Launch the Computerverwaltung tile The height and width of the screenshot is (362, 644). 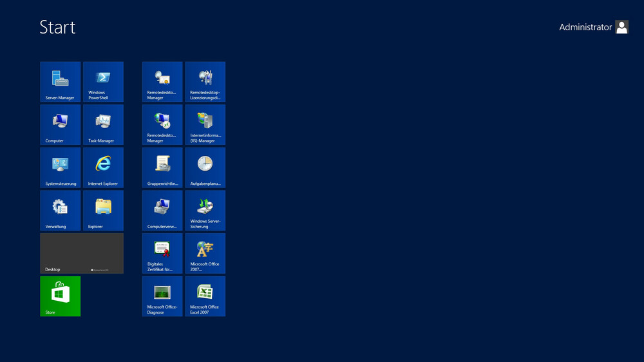click(x=162, y=210)
